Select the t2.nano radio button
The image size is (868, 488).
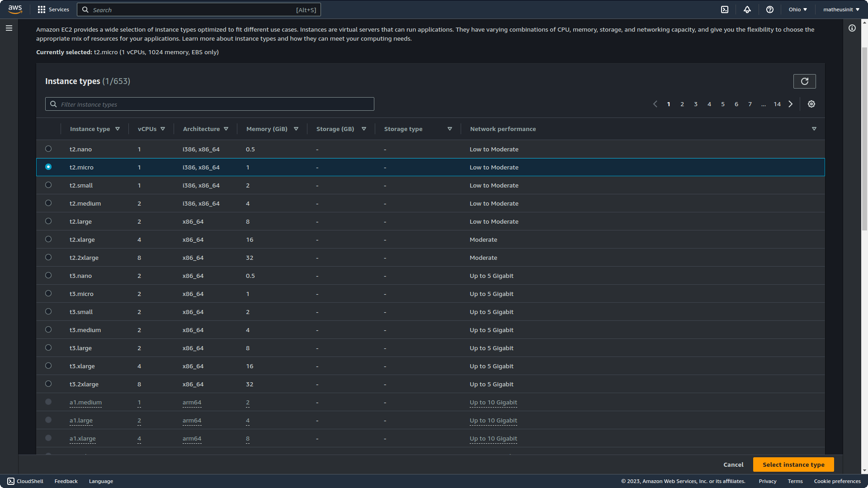point(48,149)
